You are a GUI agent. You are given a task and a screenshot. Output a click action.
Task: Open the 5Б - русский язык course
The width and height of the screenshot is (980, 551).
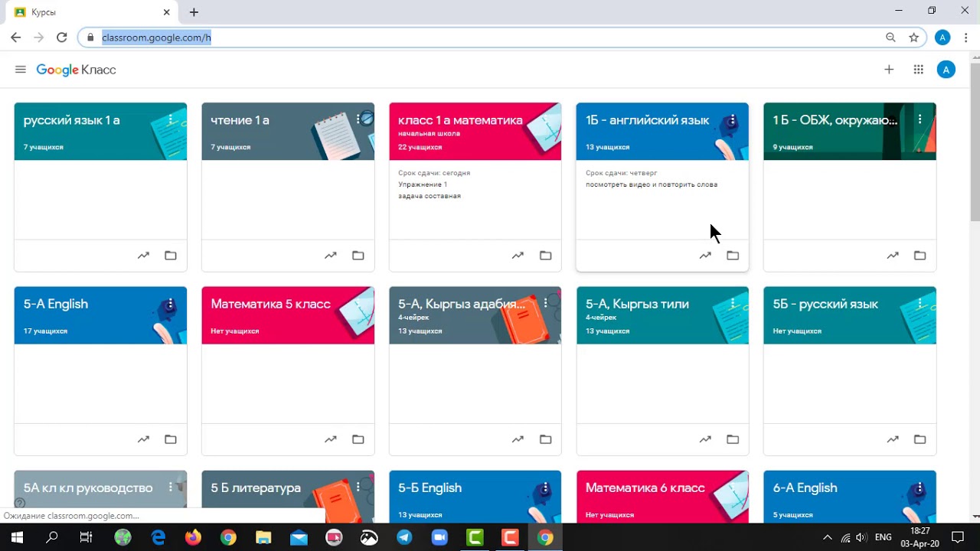coord(825,304)
